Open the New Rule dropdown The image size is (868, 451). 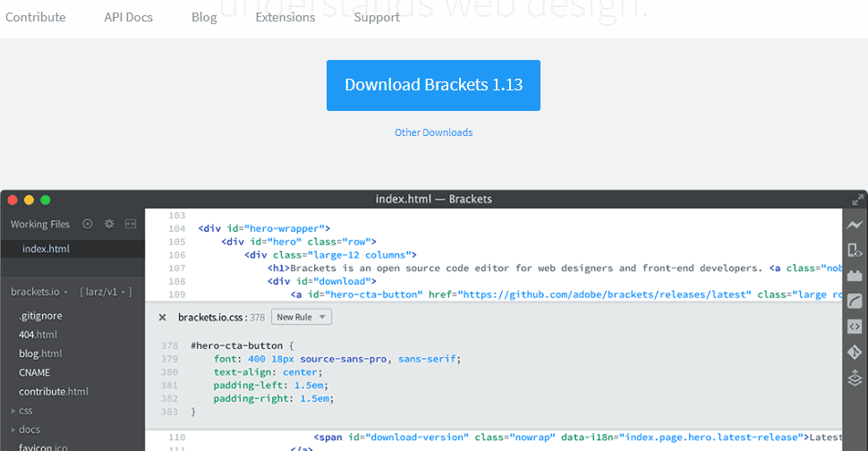(302, 317)
